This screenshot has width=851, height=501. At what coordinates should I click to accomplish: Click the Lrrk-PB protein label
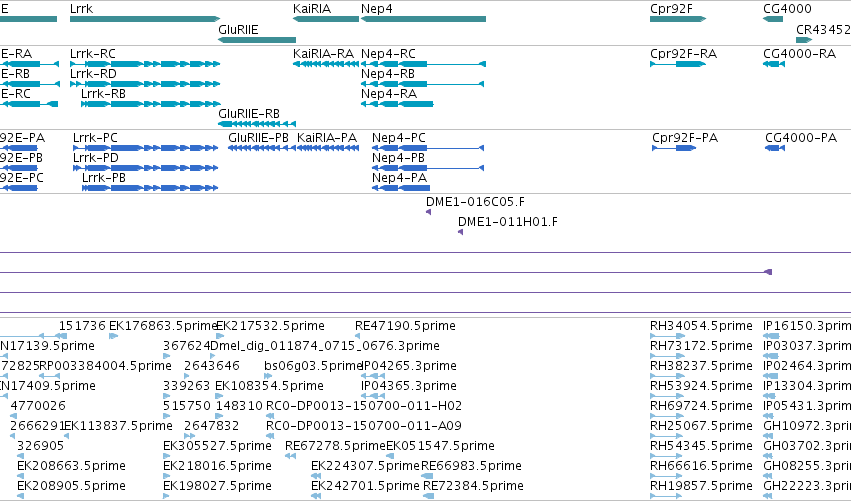(104, 178)
